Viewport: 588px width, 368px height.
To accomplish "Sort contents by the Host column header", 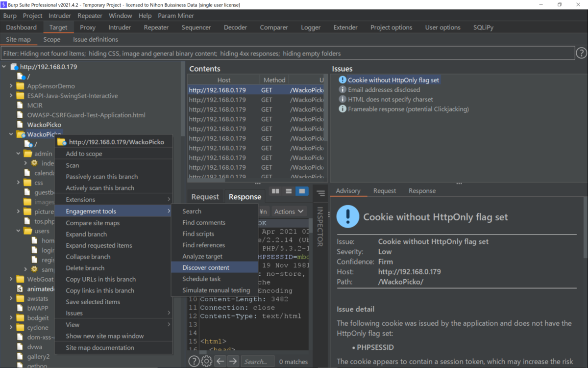I will coord(223,80).
